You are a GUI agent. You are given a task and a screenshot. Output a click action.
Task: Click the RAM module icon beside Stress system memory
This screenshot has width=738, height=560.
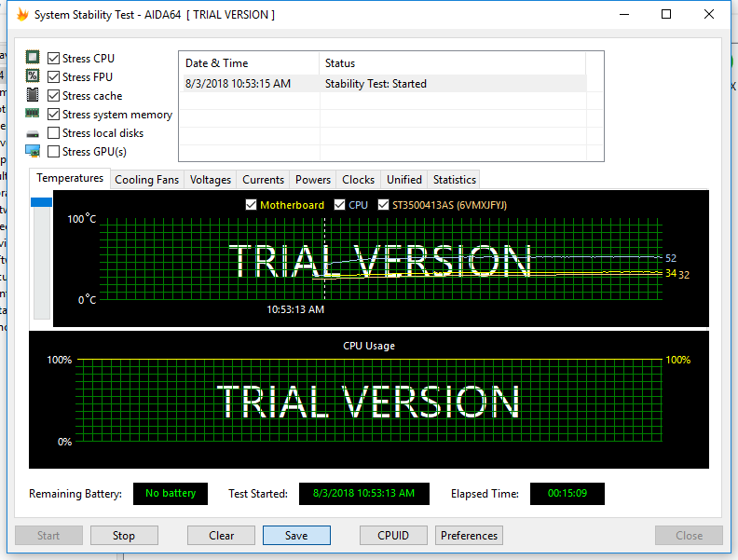point(33,113)
